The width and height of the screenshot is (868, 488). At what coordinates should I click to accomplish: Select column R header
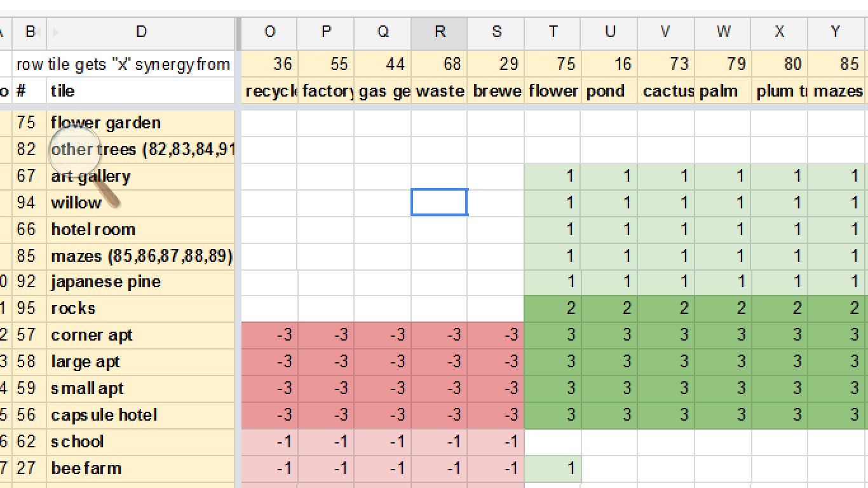pos(439,32)
